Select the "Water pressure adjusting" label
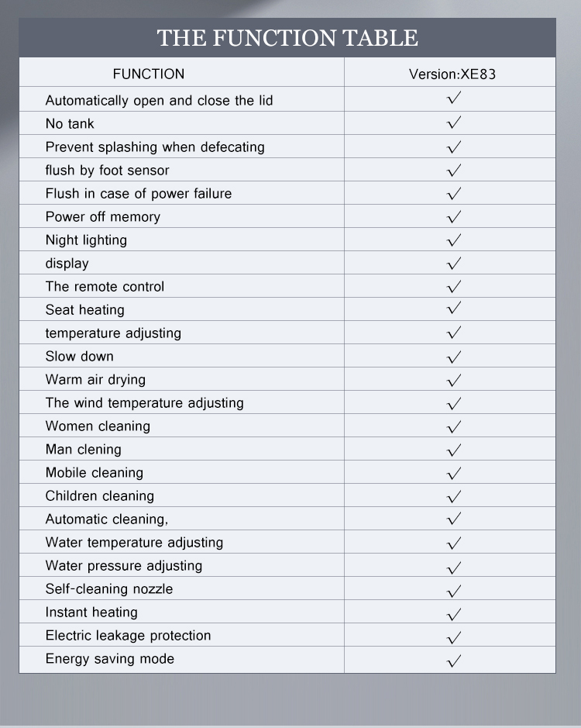 [124, 565]
